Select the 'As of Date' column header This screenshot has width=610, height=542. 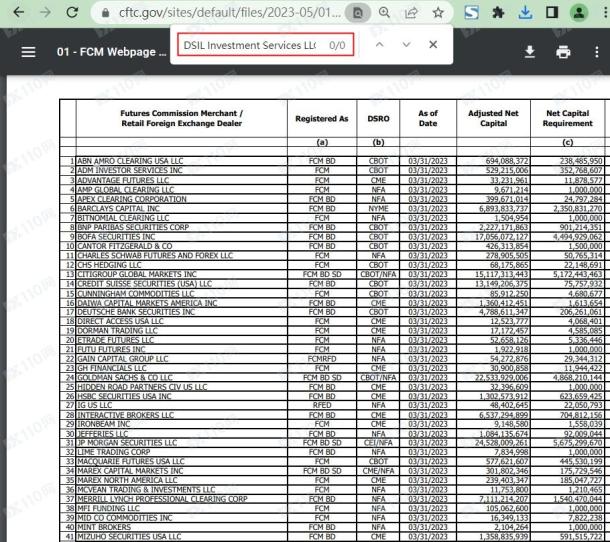(428, 118)
